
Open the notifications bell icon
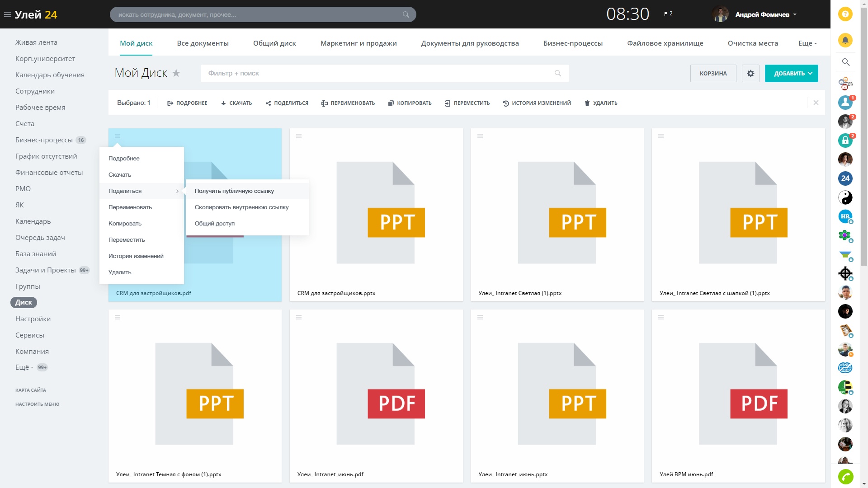pyautogui.click(x=845, y=40)
